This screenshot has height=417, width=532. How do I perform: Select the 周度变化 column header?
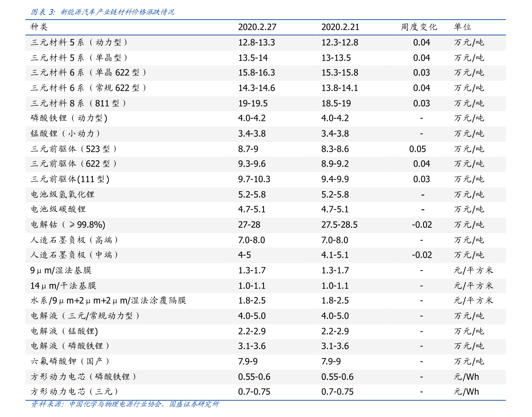tap(419, 27)
